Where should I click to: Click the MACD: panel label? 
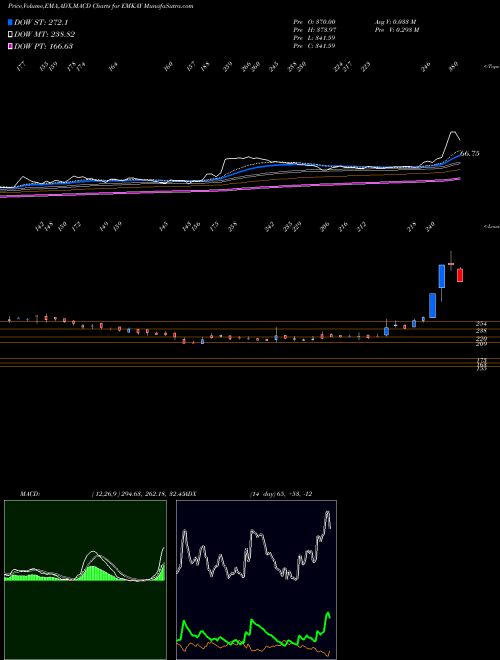coord(30,494)
